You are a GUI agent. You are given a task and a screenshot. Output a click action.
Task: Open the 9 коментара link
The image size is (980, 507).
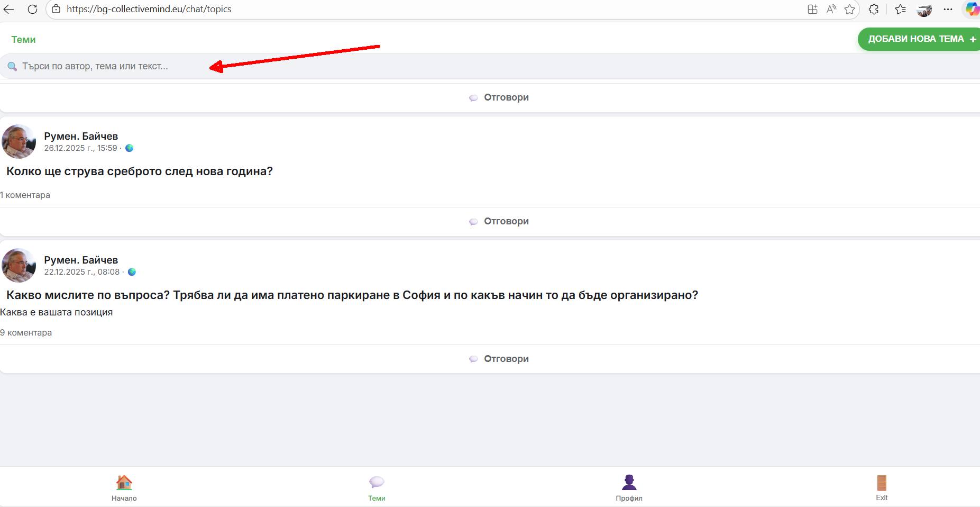point(26,333)
